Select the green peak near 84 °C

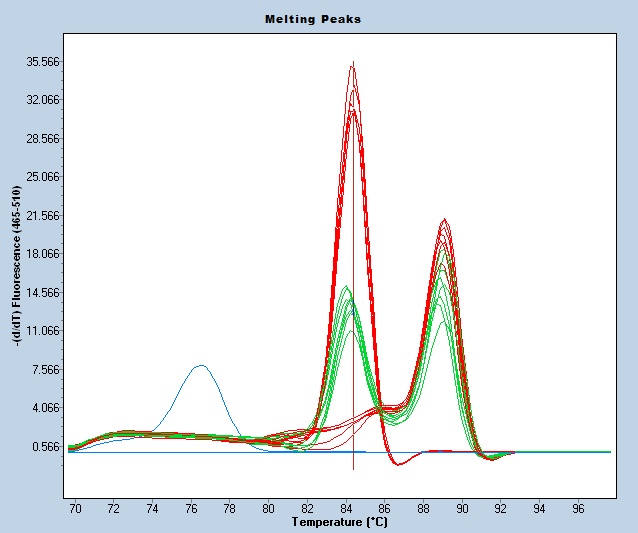347,288
